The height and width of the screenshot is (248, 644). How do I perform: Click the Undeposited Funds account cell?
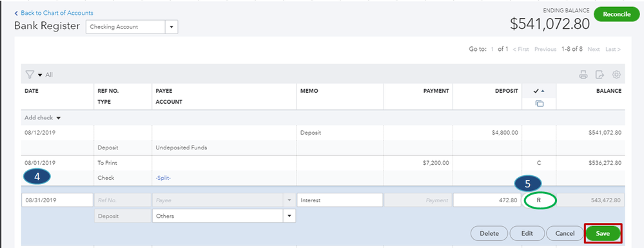pos(181,148)
